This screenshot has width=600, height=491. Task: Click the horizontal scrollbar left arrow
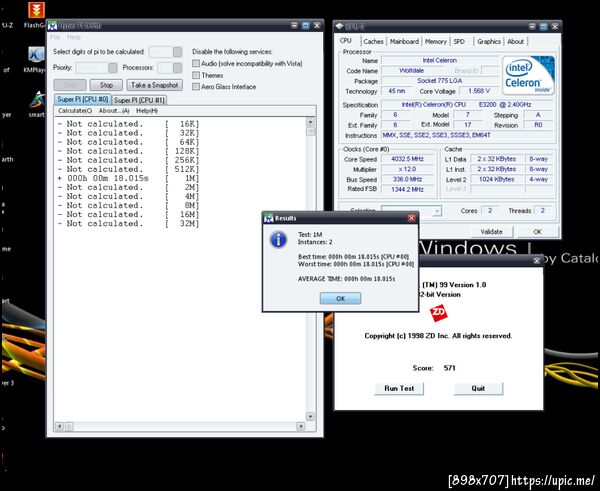tap(59, 426)
